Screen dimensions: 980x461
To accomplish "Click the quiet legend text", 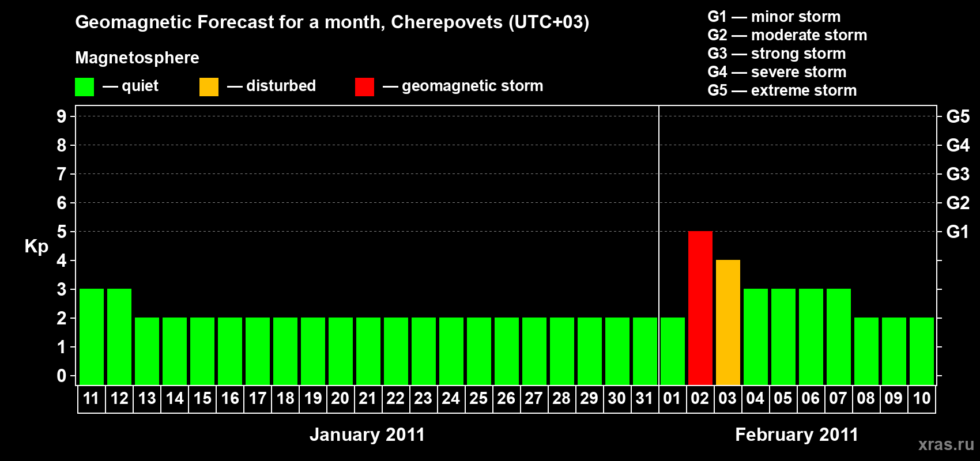I will [140, 86].
